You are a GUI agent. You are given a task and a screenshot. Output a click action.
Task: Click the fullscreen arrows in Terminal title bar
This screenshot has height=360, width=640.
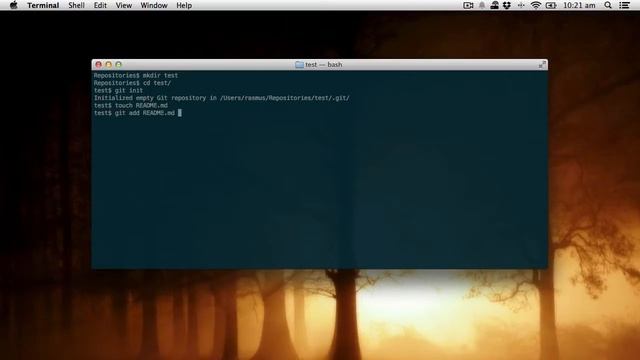(542, 64)
